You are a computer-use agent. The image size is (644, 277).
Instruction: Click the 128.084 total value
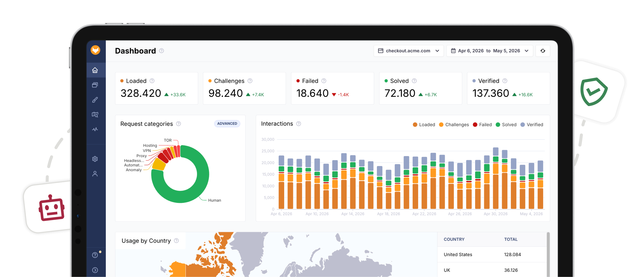point(512,255)
